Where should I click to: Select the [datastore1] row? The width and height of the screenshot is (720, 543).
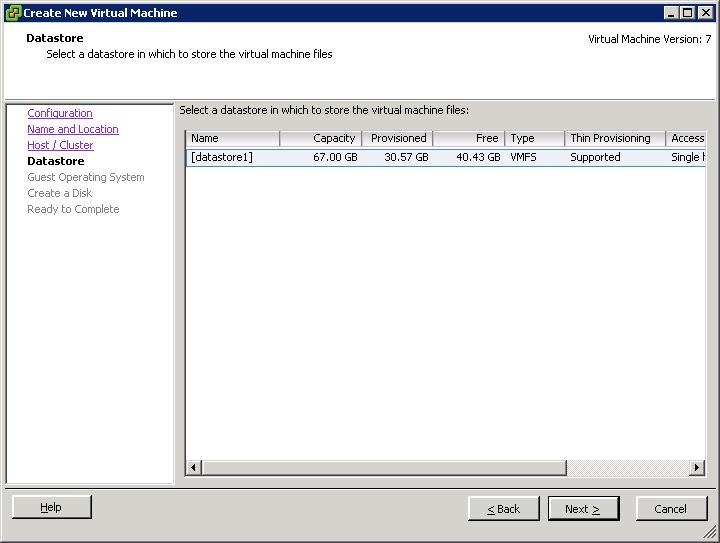click(x=445, y=157)
